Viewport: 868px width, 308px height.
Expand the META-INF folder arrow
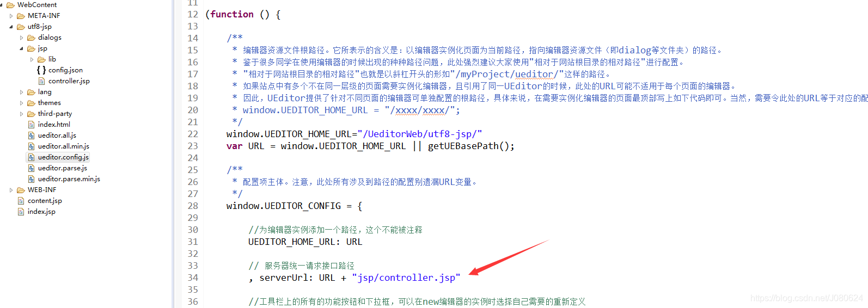[11, 16]
